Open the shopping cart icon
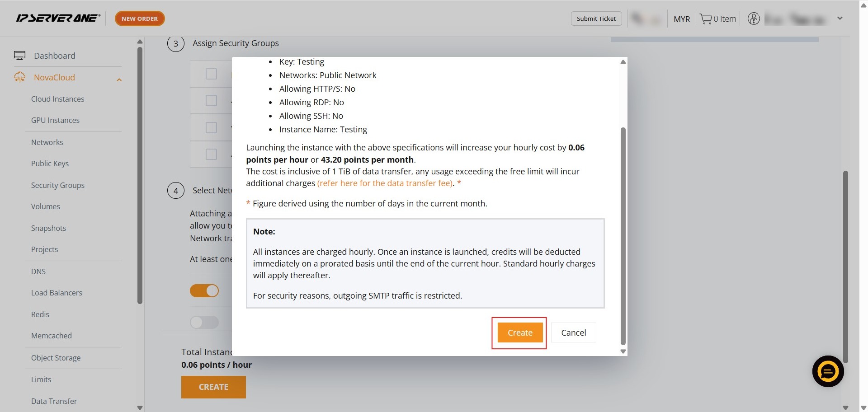This screenshot has height=412, width=868. click(705, 19)
